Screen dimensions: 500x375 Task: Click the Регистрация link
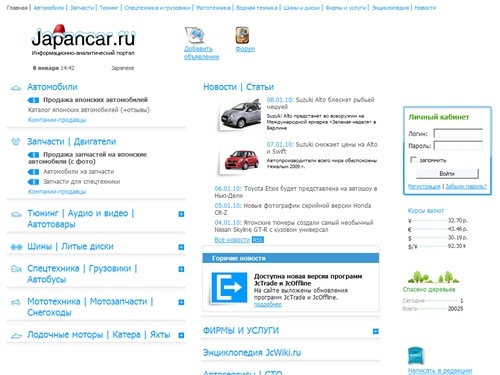tap(424, 186)
